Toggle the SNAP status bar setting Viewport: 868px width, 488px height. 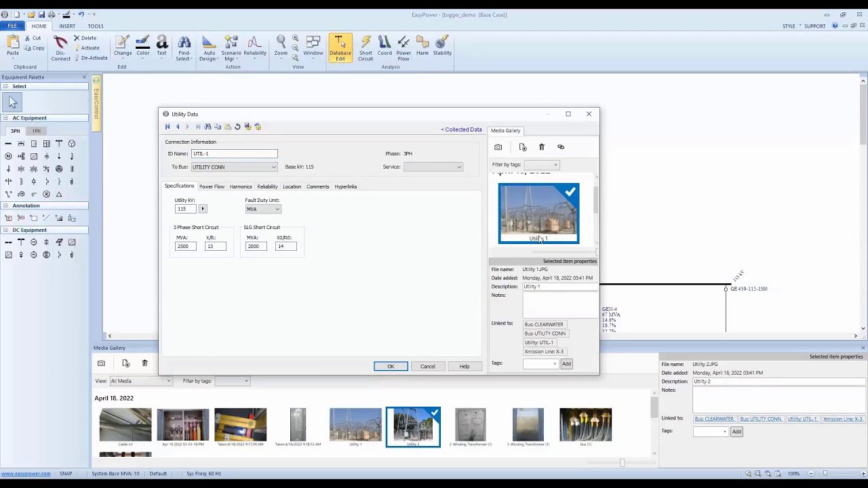click(x=66, y=474)
